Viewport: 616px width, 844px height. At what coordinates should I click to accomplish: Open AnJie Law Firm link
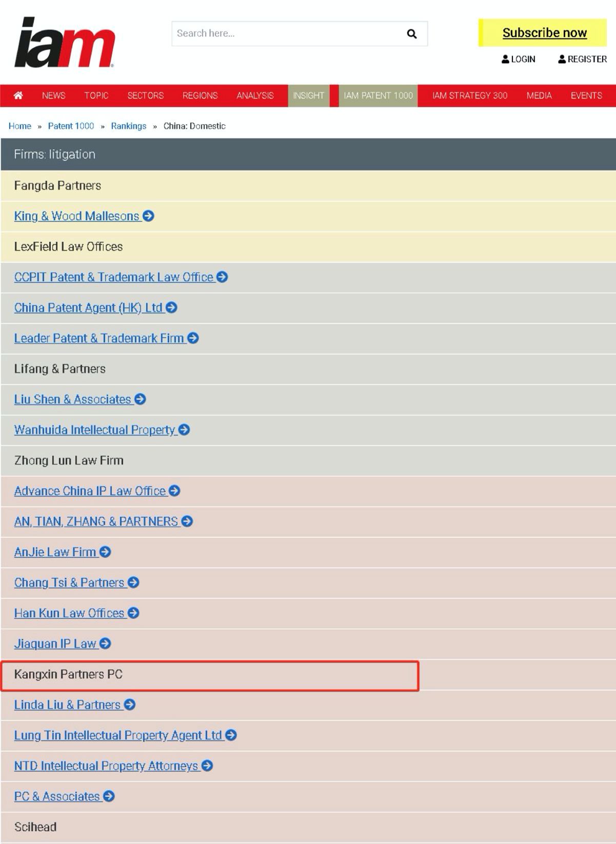[x=55, y=552]
